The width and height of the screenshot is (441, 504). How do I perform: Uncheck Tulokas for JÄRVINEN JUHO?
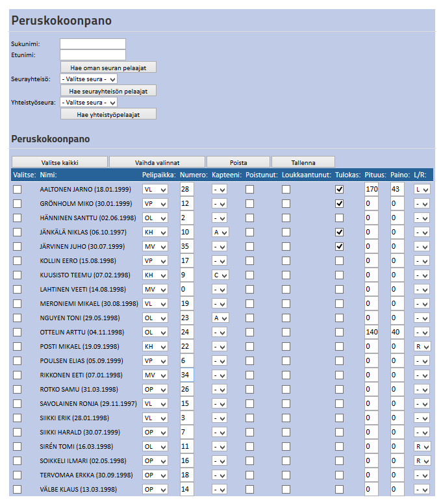[x=340, y=247]
